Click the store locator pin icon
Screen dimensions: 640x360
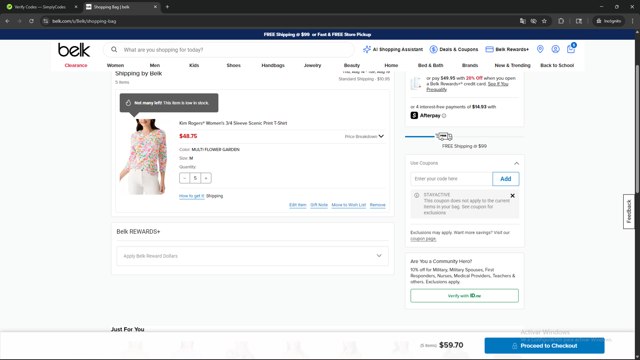pyautogui.click(x=540, y=49)
